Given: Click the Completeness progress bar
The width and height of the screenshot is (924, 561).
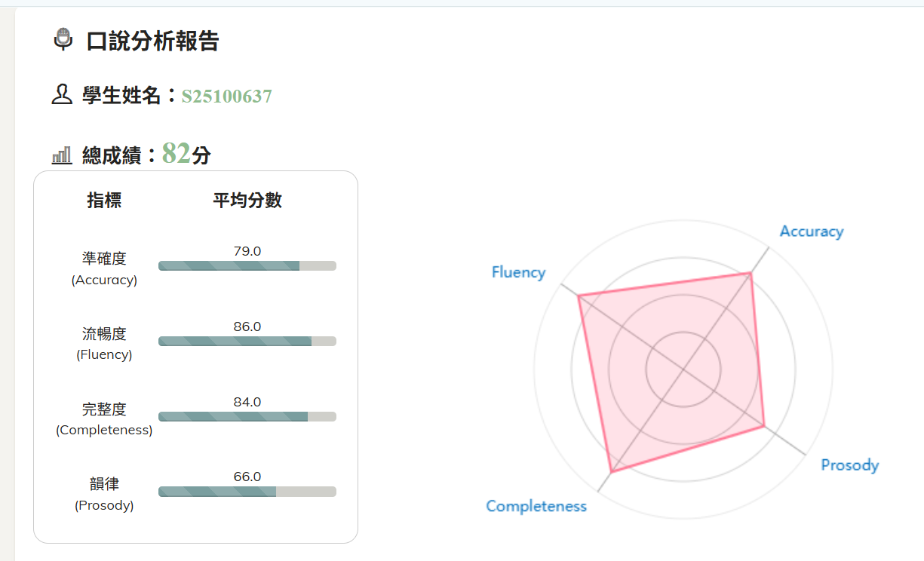Looking at the screenshot, I should coord(247,416).
